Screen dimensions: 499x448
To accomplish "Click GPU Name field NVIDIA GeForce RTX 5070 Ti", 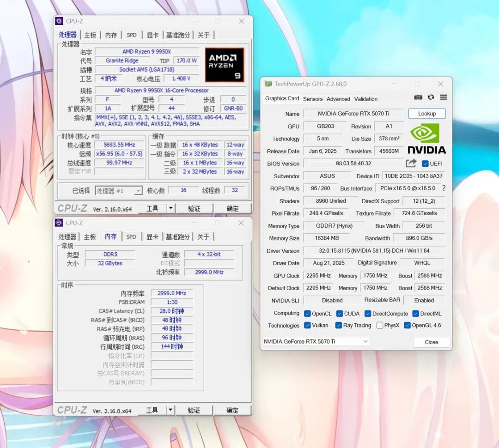I will coord(353,114).
